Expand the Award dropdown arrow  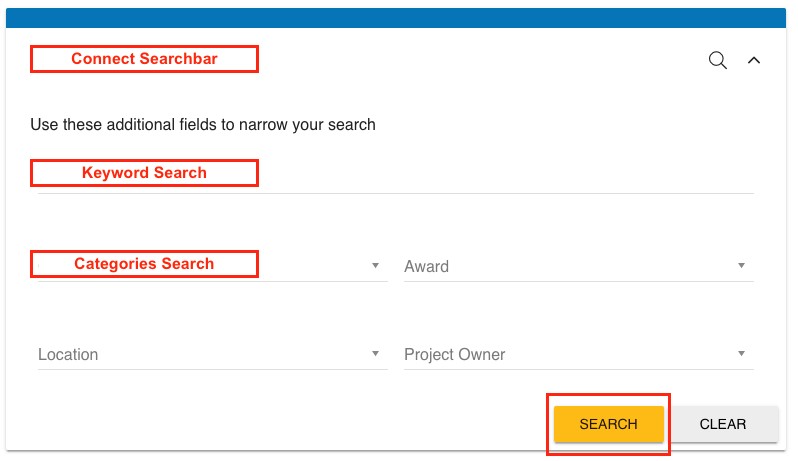tap(741, 266)
